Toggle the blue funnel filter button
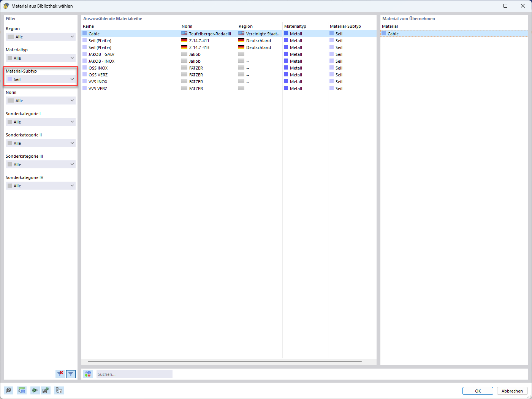This screenshot has height=399, width=532. [x=71, y=374]
